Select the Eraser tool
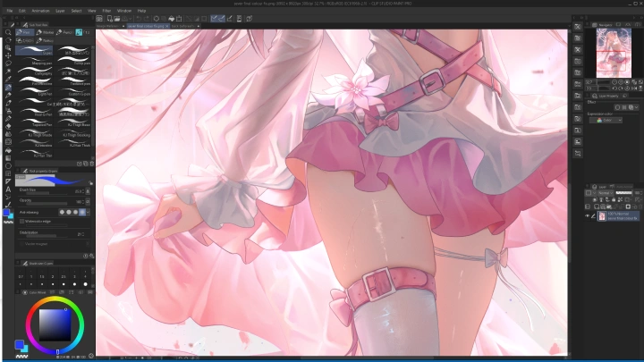This screenshot has width=644, height=362. tap(8, 127)
